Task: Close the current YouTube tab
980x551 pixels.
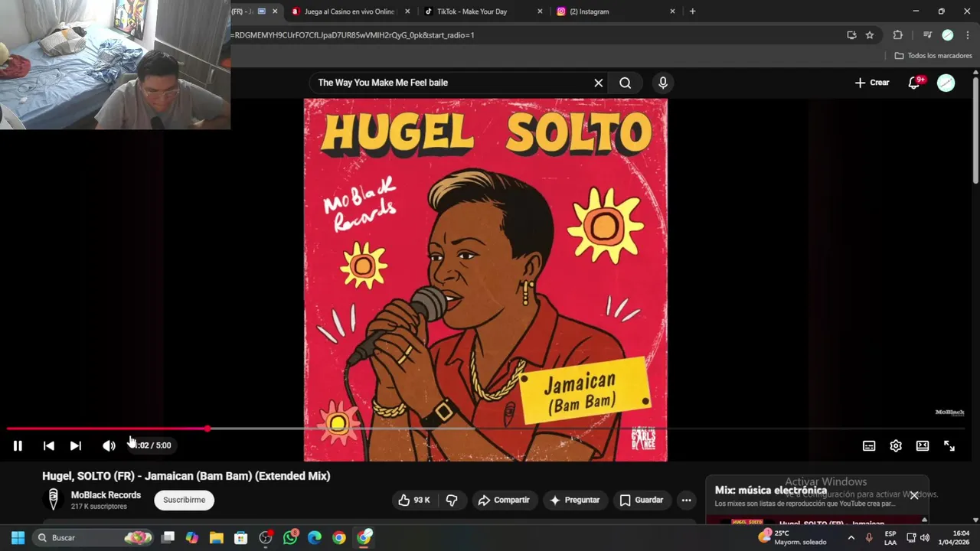Action: pyautogui.click(x=275, y=11)
